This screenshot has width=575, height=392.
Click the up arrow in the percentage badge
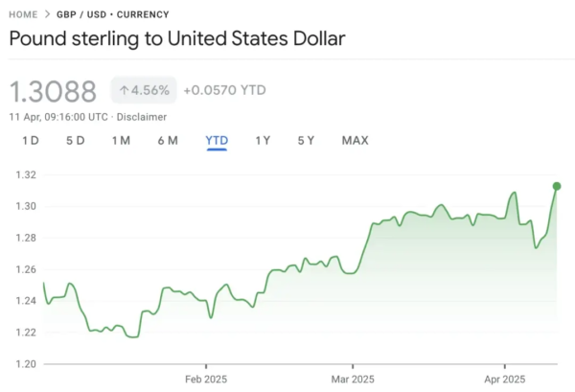click(x=125, y=90)
